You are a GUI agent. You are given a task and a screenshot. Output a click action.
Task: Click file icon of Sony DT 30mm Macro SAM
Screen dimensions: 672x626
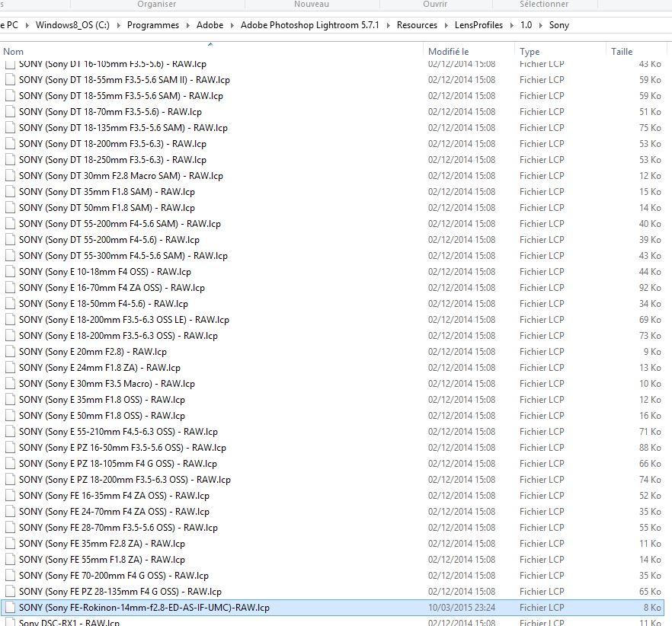[x=11, y=176]
